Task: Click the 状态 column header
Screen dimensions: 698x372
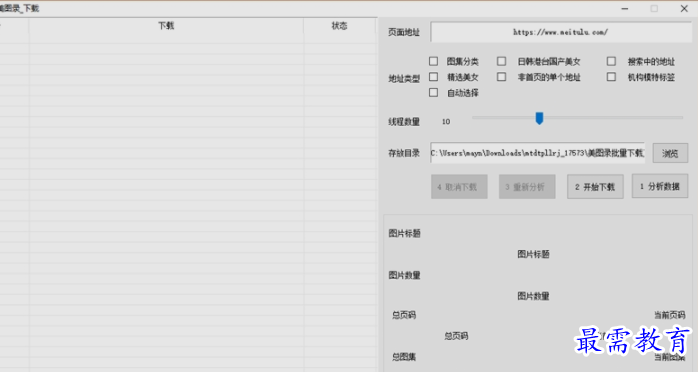Action: [339, 26]
